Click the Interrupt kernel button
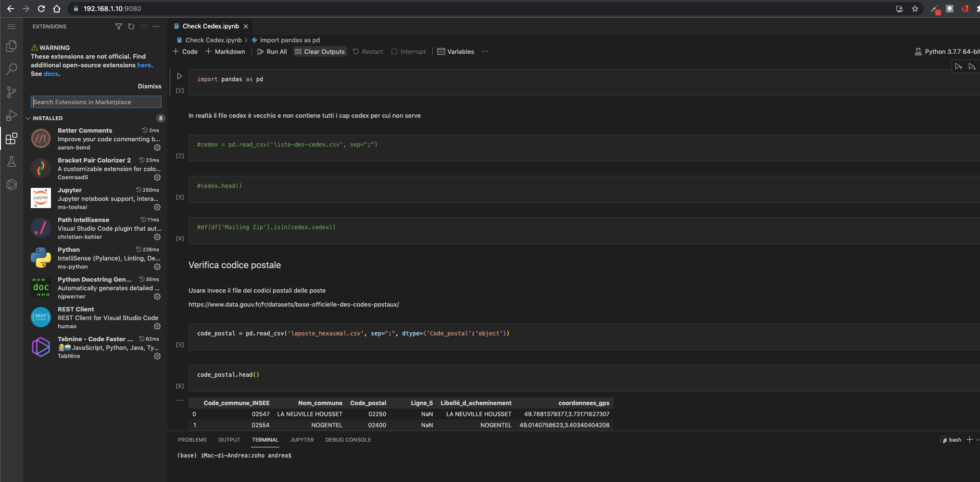Screen dimensions: 980x482 click(x=409, y=51)
